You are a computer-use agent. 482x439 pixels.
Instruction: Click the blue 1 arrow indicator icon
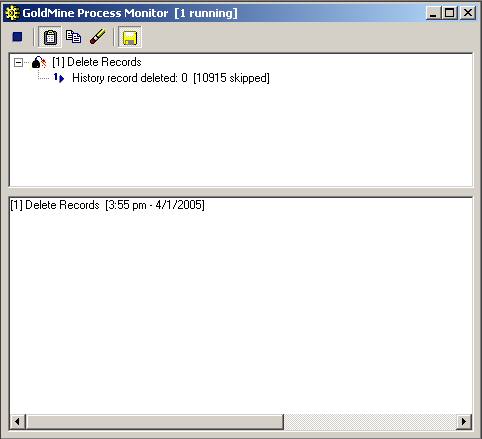[x=59, y=78]
